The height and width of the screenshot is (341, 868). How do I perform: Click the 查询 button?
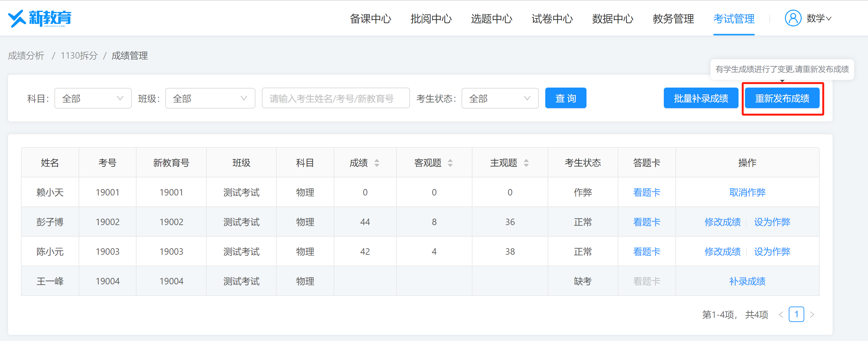[x=566, y=99]
